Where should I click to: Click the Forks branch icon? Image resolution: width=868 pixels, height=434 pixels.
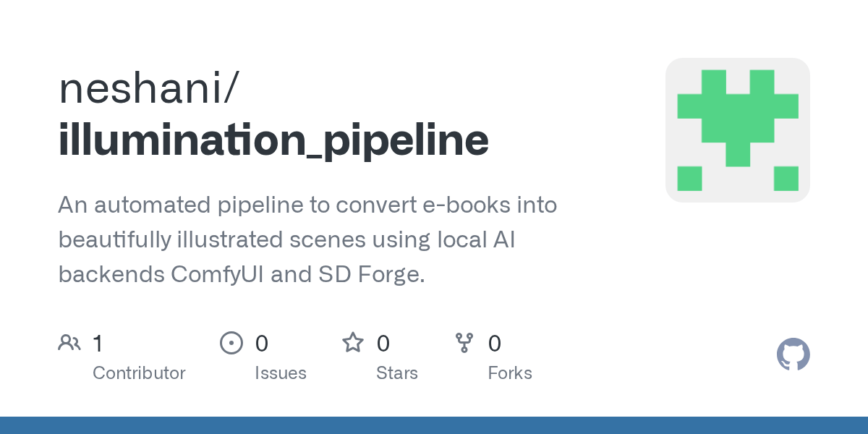pyautogui.click(x=464, y=343)
